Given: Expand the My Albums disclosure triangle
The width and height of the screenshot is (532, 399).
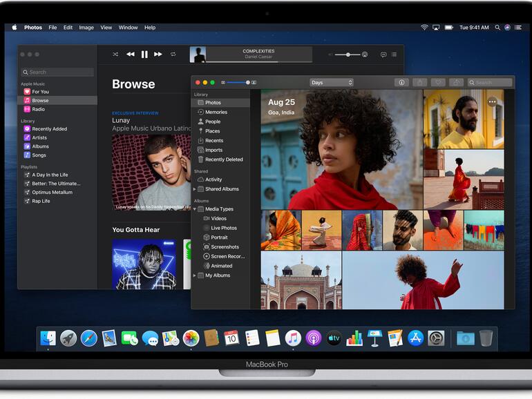Looking at the screenshot, I should (x=194, y=275).
